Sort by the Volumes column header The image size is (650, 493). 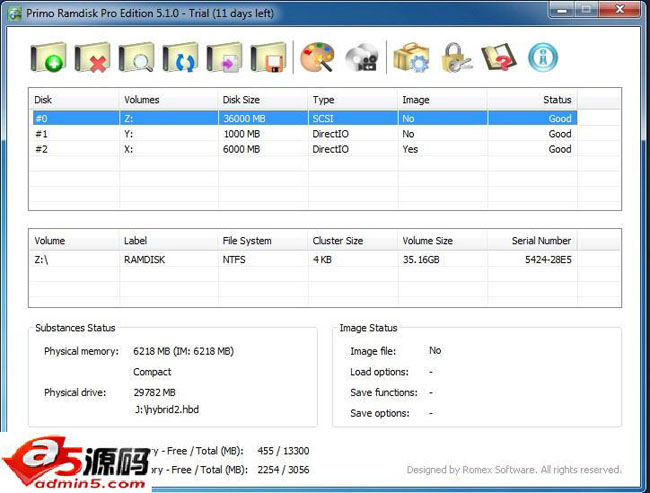169,100
